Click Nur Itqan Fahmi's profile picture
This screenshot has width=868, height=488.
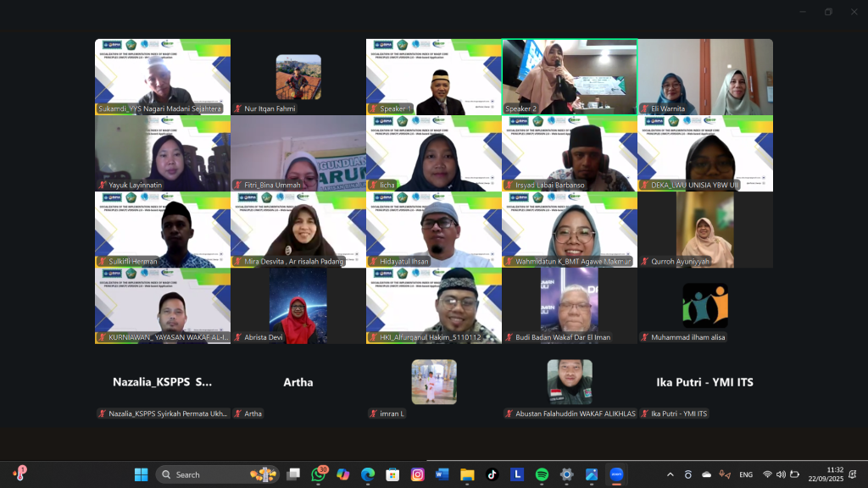298,77
